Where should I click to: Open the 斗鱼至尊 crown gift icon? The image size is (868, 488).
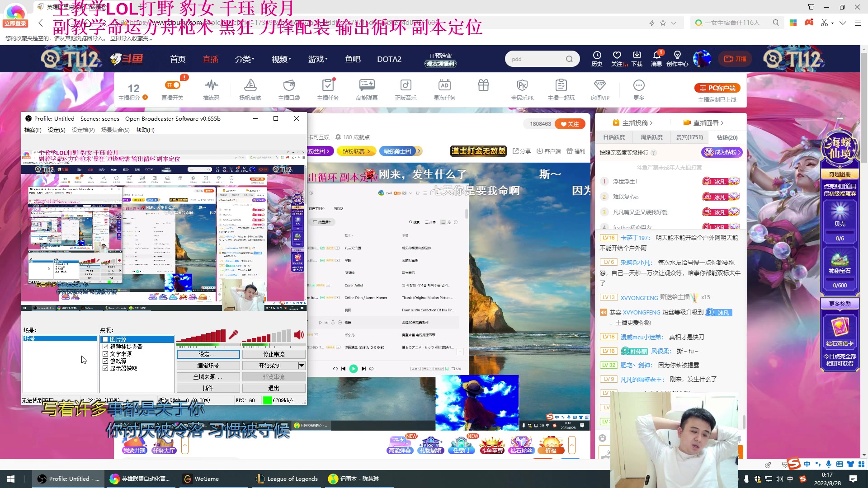tap(492, 445)
